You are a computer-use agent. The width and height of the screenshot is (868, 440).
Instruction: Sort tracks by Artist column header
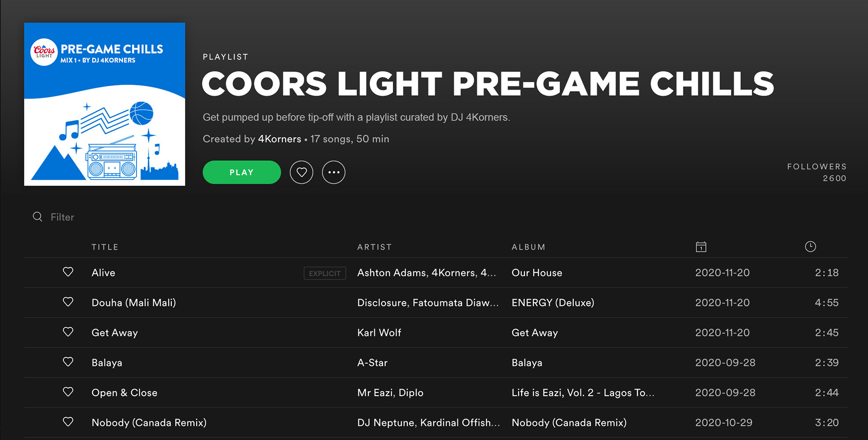374,247
